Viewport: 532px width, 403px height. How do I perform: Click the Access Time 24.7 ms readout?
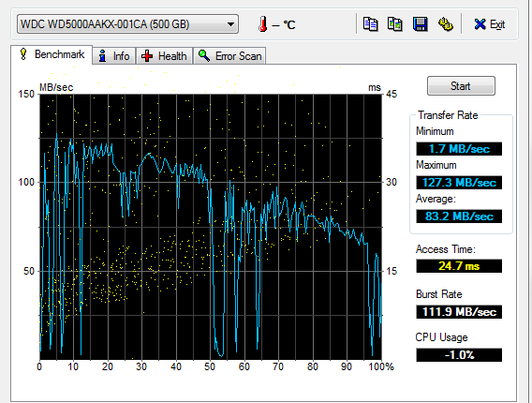459,266
